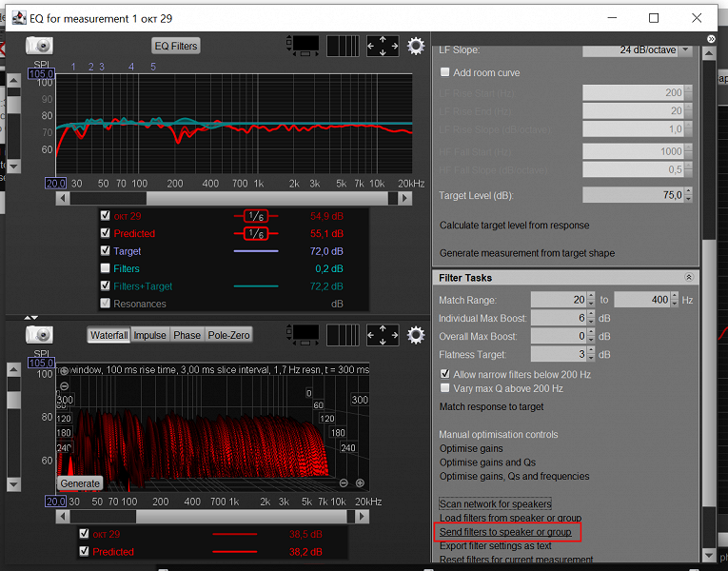728x571 pixels.
Task: Toggle the upper graph scrollbars icon
Action: [305, 46]
